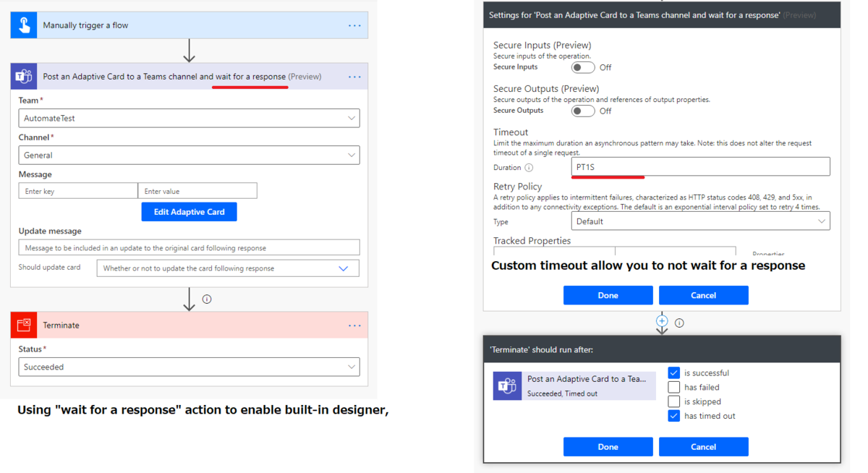Click the Timeout heading text
The height and width of the screenshot is (473, 868).
coord(511,132)
